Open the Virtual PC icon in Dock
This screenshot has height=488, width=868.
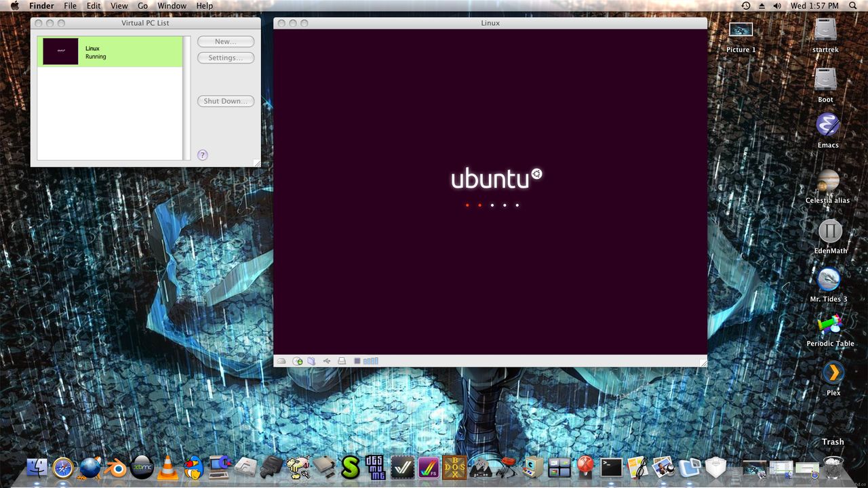pos(690,468)
